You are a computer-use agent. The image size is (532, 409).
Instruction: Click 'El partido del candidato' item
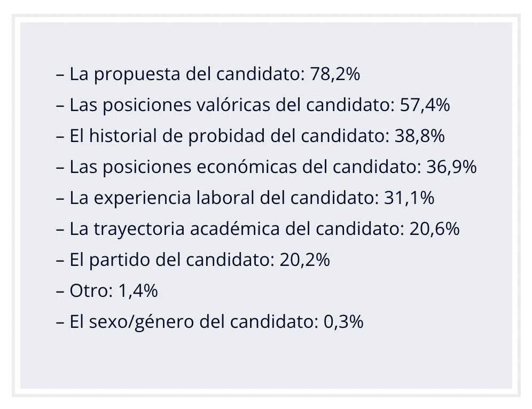(170, 260)
